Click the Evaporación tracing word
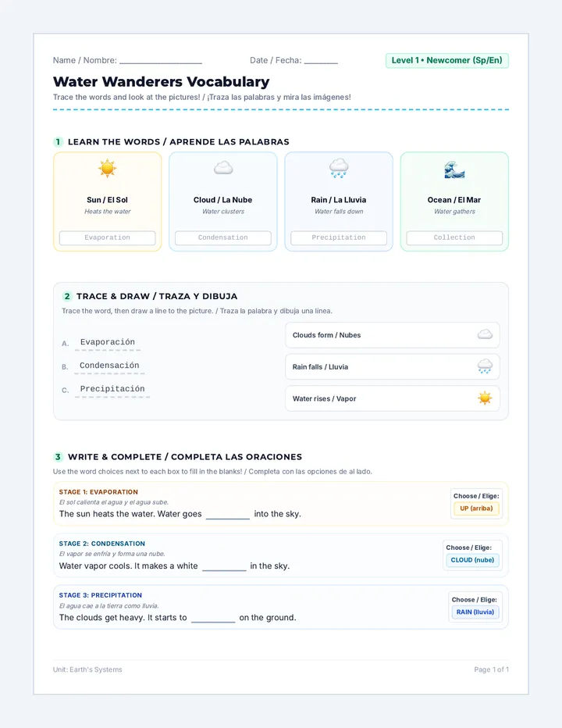 (x=108, y=343)
